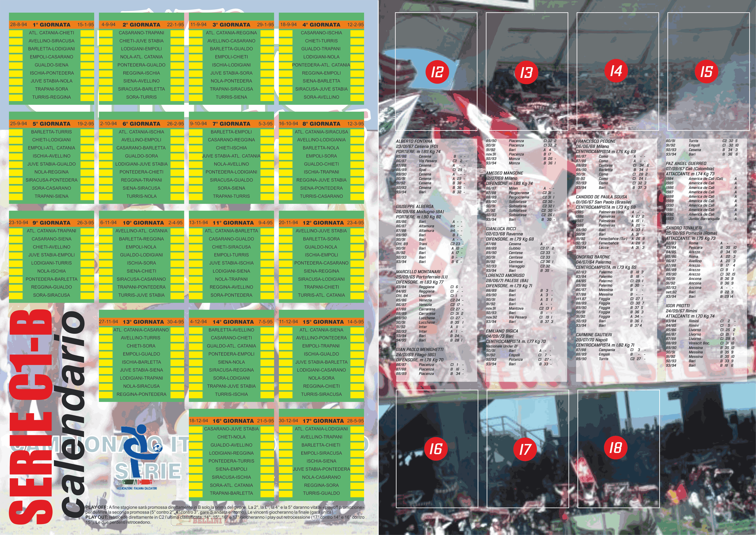Click the '1° GIORNATA' header dated 28-8-94
Image resolution: width=756 pixels, height=535 pixels.
51,25
